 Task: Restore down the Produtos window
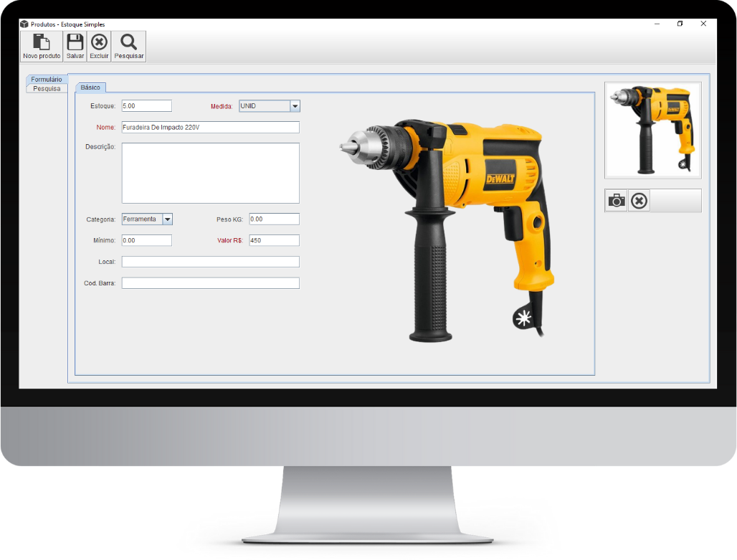[x=680, y=24]
